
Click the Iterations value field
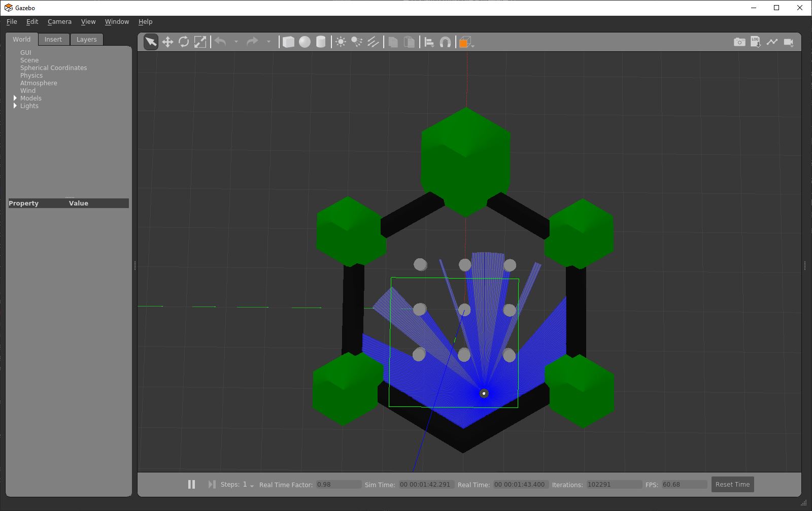tap(614, 484)
